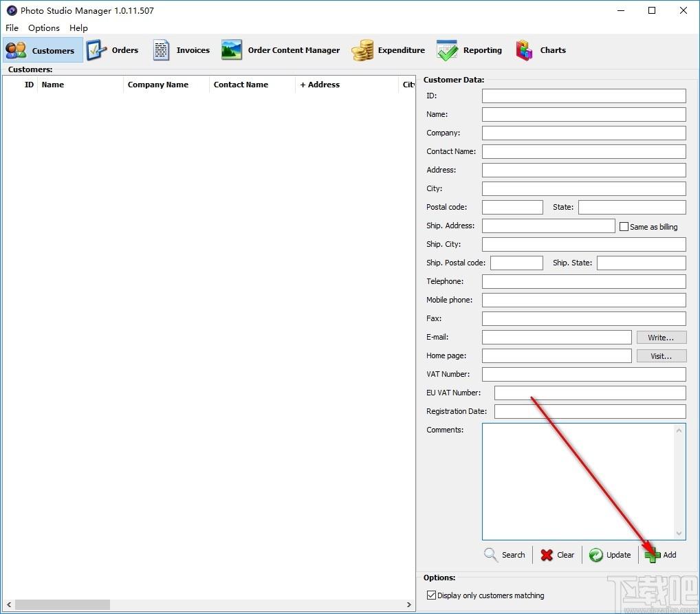This screenshot has height=614, width=700.
Task: Click the Comments scrollbar down arrow
Action: [679, 533]
